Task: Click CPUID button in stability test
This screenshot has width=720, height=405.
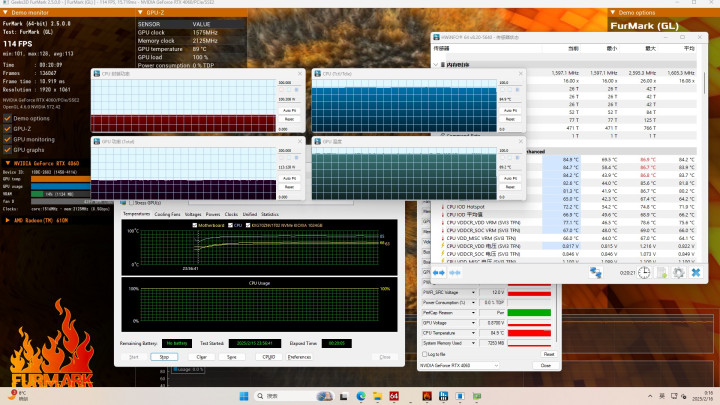Action: [269, 357]
